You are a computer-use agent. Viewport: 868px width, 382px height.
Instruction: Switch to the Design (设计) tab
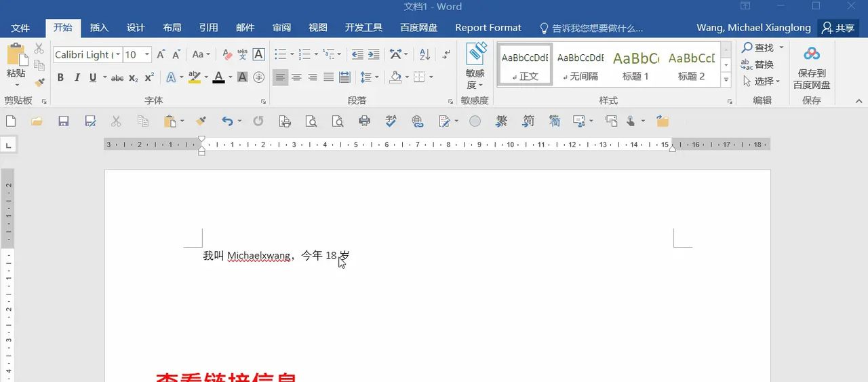pyautogui.click(x=136, y=28)
